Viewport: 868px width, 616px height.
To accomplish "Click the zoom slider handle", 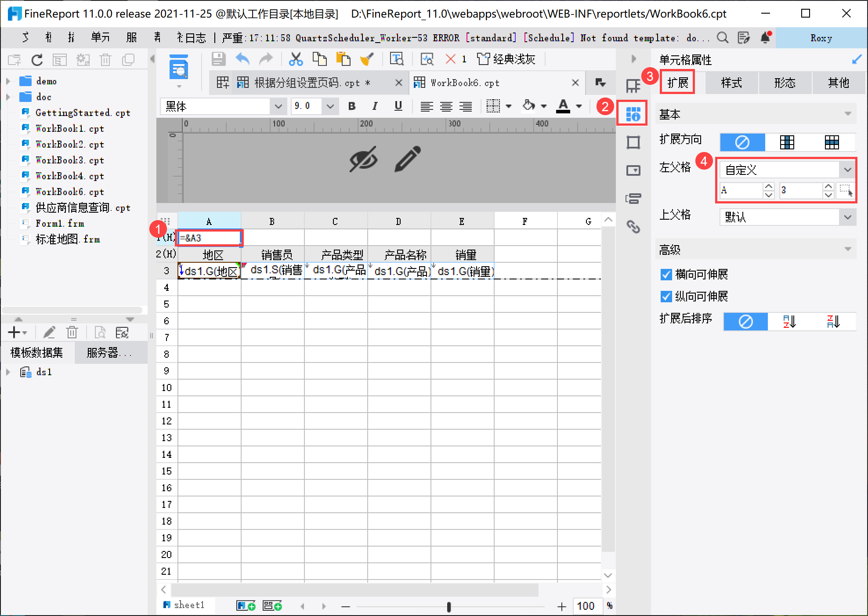I will 448,607.
